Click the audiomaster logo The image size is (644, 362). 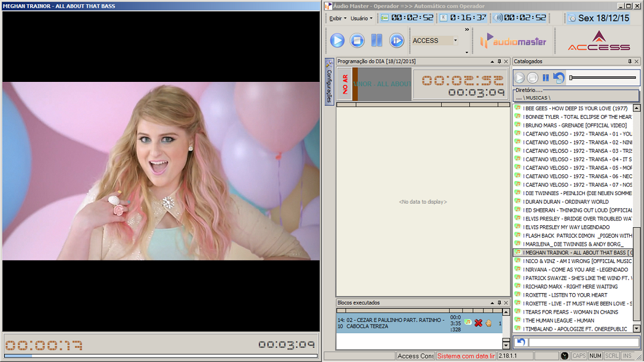514,41
